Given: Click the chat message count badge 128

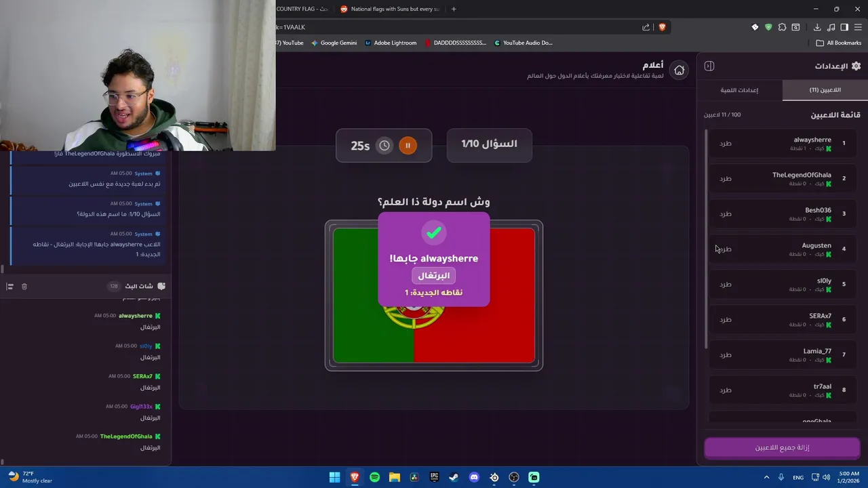Looking at the screenshot, I should [x=113, y=286].
